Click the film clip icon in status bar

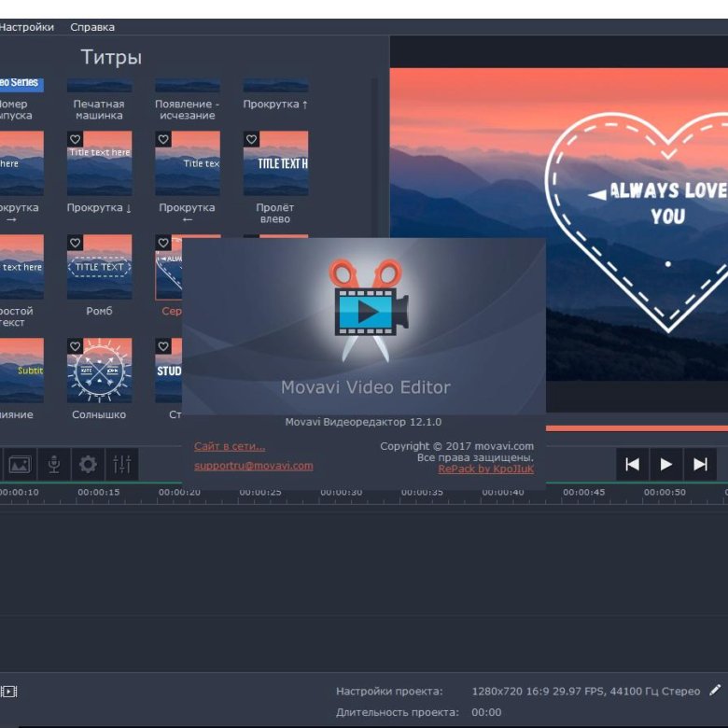click(8, 692)
